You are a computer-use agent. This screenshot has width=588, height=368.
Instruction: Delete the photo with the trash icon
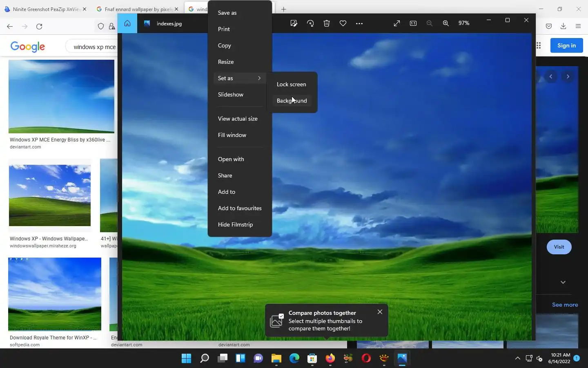click(x=327, y=23)
